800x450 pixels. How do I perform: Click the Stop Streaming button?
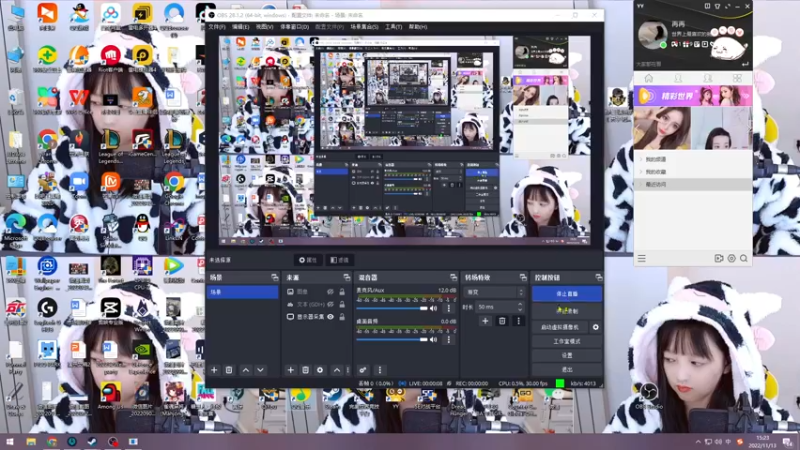click(x=567, y=294)
